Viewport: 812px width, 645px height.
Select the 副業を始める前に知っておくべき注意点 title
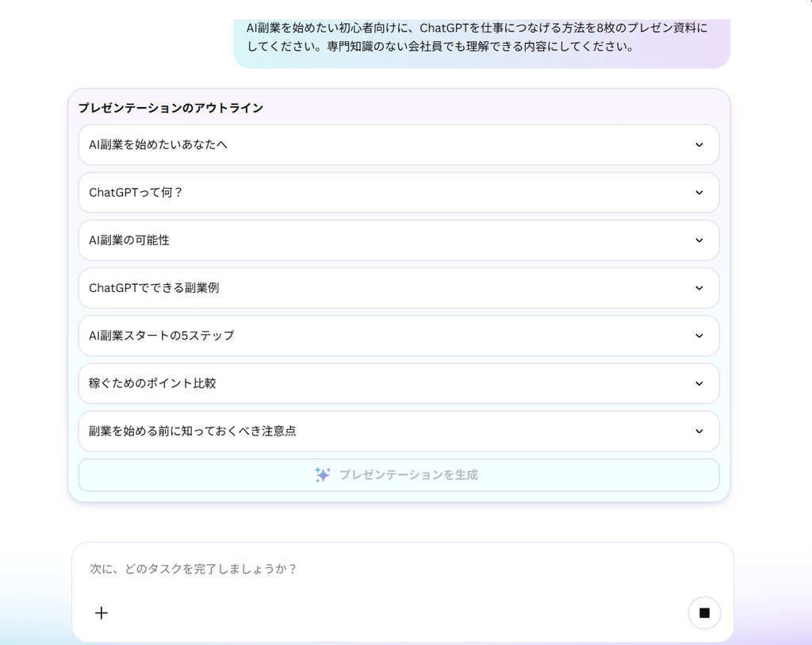click(192, 431)
